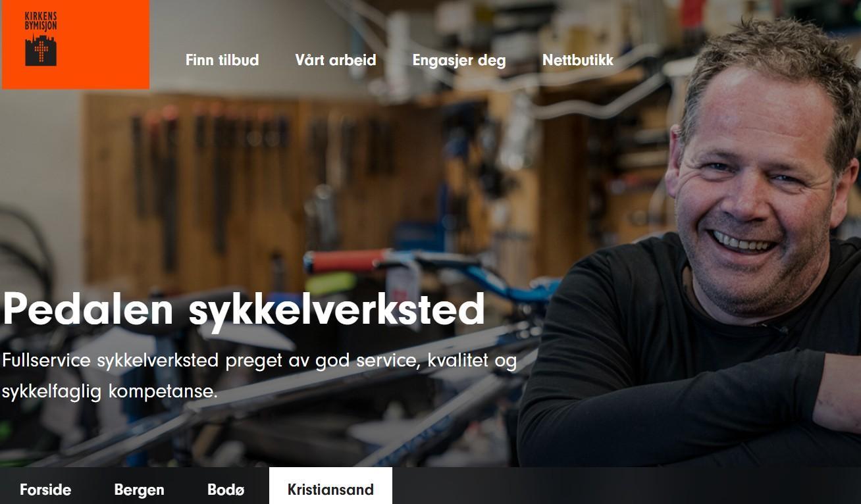Open the Finn tilbud menu

point(222,60)
